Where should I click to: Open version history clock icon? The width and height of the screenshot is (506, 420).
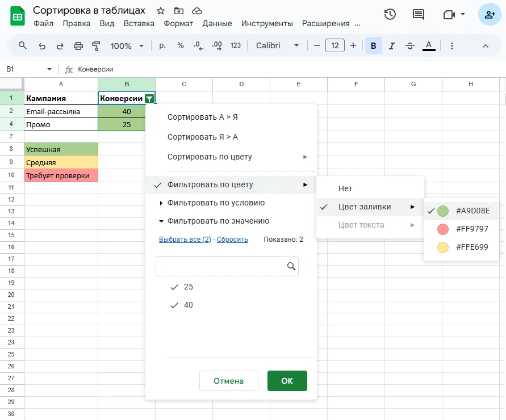pyautogui.click(x=390, y=15)
